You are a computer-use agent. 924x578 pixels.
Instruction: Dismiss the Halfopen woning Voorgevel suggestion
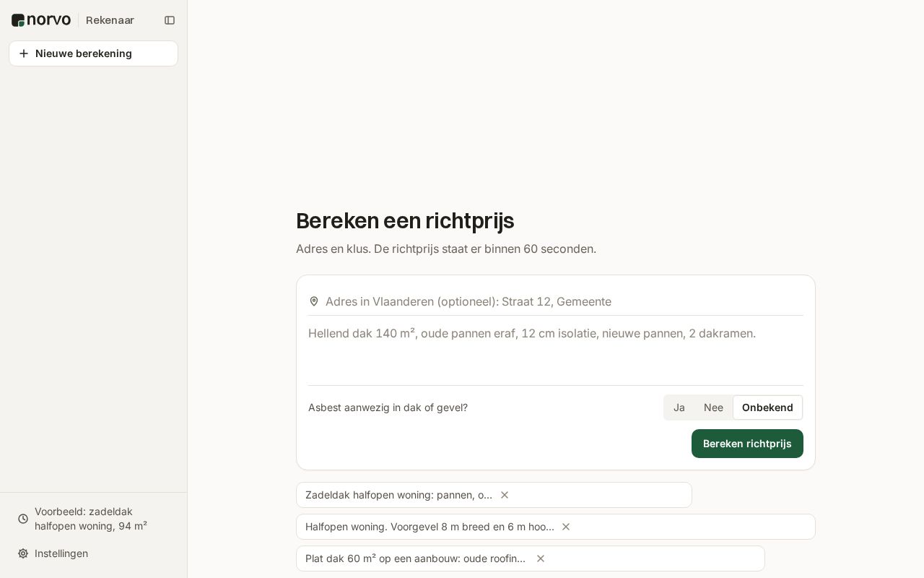click(566, 527)
